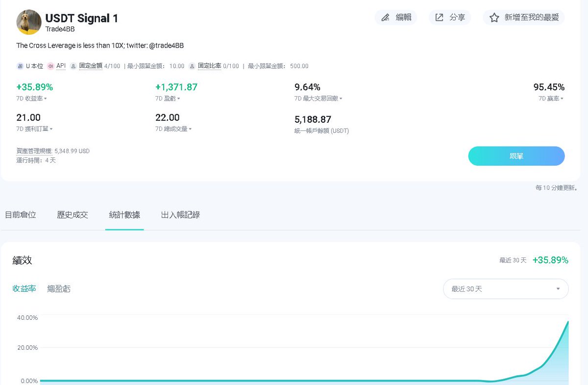Click the peak of the rising chart curve
Image resolution: width=588 pixels, height=385 pixels.
[x=567, y=322]
